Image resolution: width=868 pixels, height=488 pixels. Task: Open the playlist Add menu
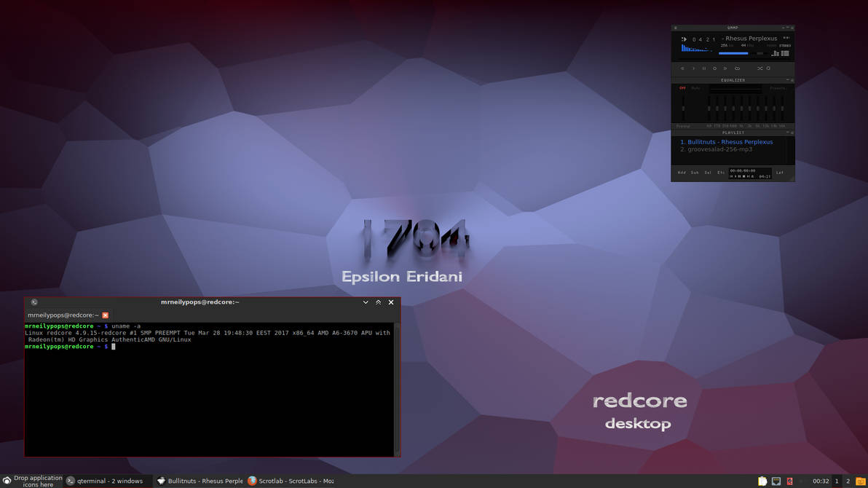point(682,173)
